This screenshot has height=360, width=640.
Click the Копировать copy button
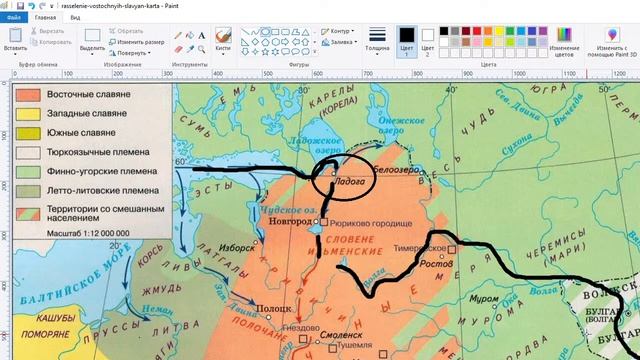pos(51,42)
